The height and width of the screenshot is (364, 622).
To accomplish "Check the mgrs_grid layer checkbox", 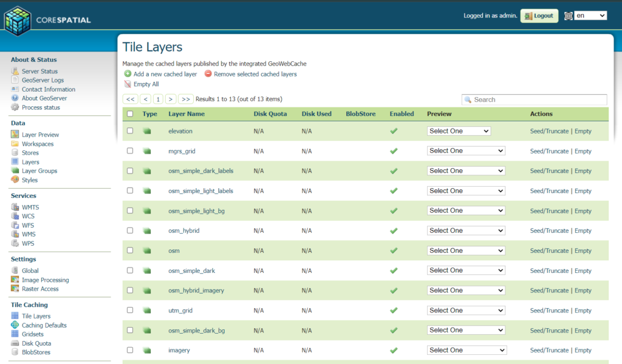I will coord(130,150).
